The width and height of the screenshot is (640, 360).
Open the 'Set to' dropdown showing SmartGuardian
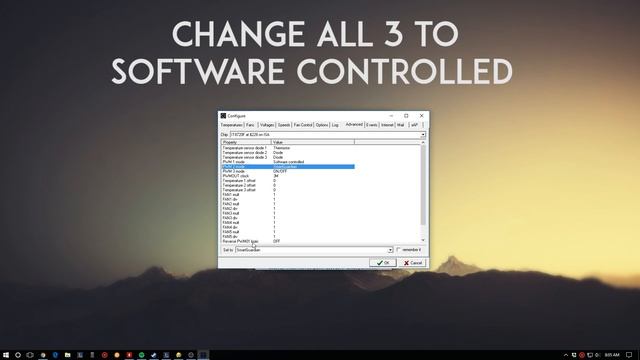(390, 249)
